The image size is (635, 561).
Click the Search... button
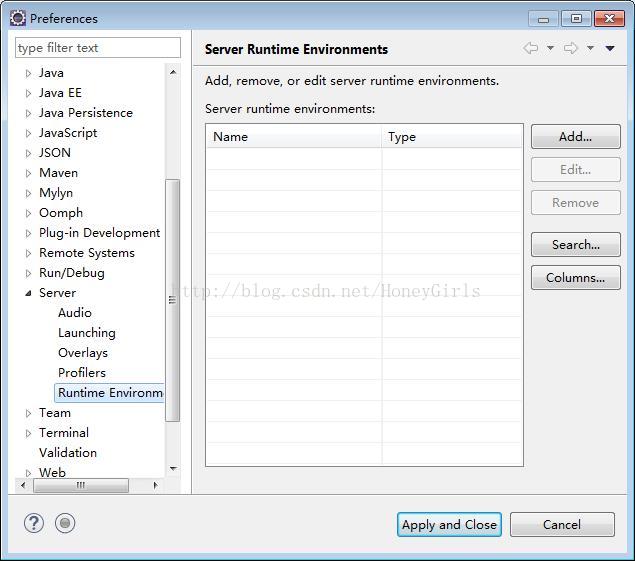575,245
